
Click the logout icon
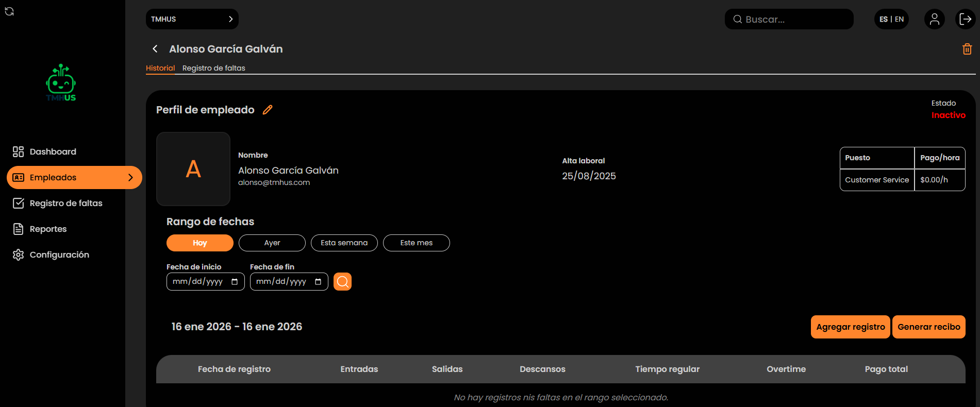click(965, 19)
